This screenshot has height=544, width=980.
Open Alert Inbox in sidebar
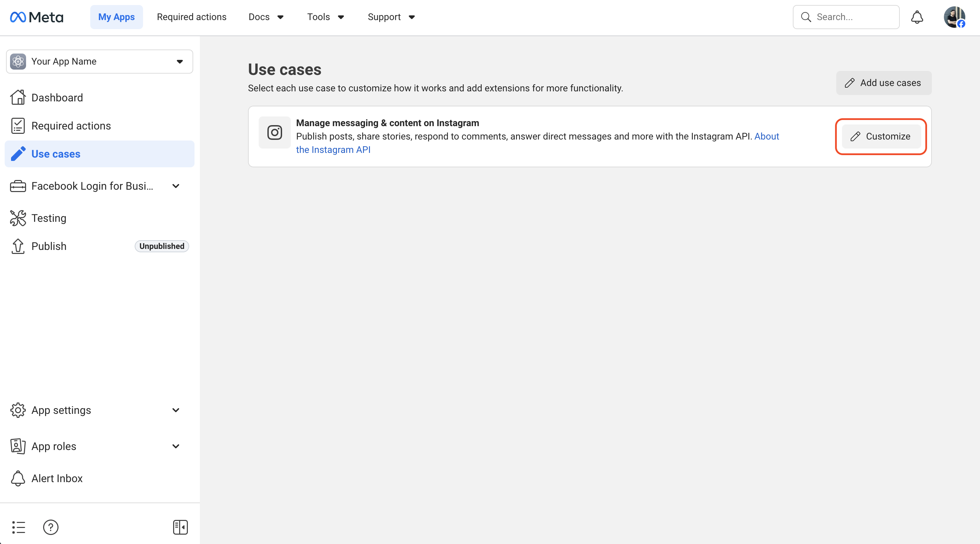click(x=57, y=478)
